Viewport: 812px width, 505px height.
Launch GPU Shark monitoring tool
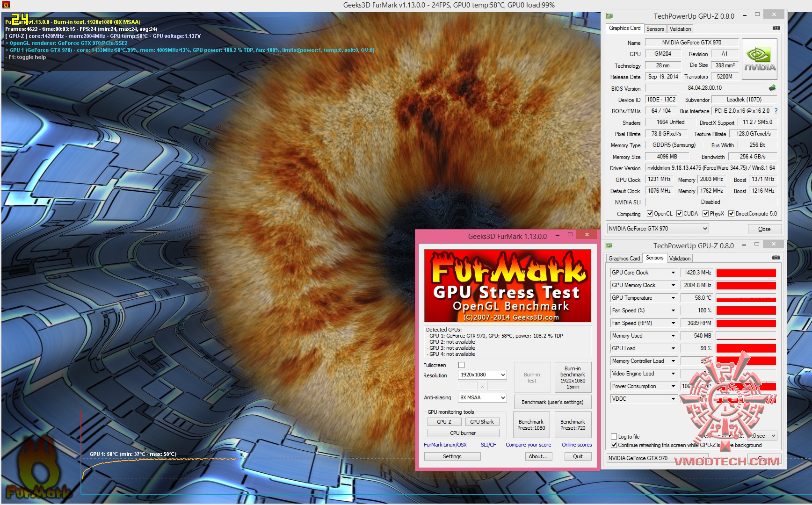pos(482,422)
